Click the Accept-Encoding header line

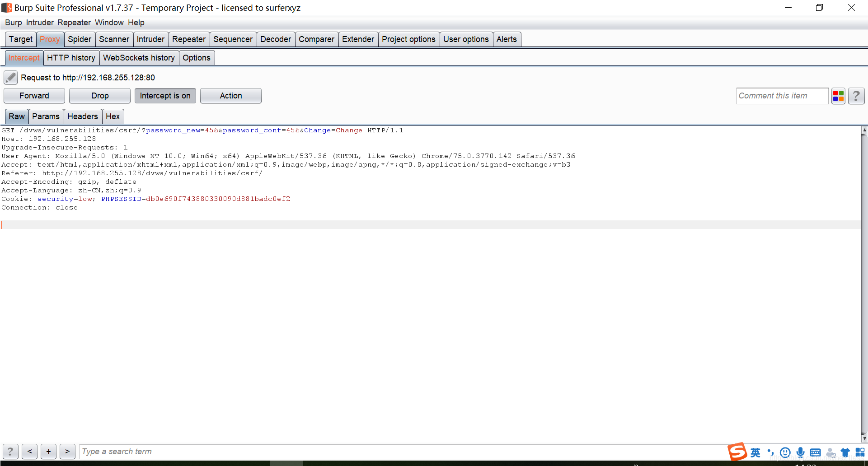tap(69, 182)
